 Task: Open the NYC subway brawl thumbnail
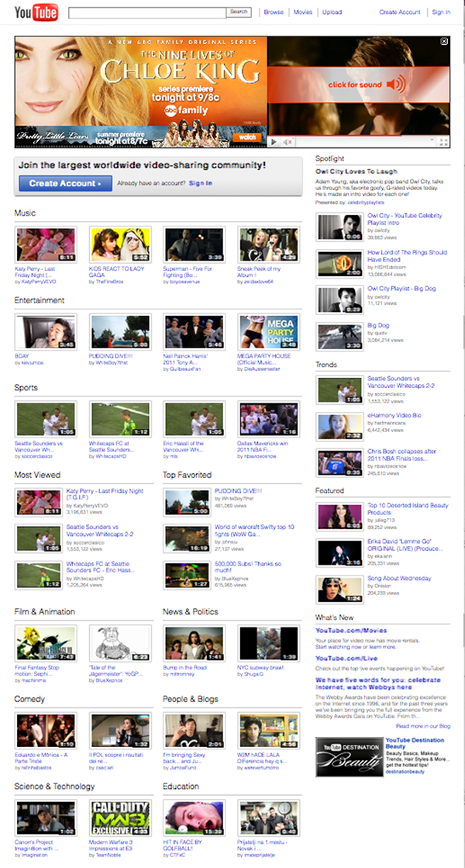pyautogui.click(x=269, y=644)
